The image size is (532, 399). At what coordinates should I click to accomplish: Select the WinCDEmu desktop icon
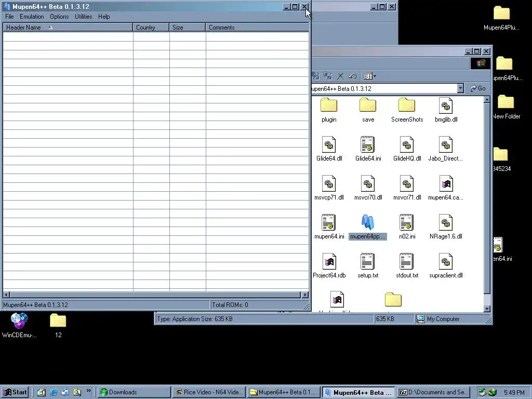(19, 326)
